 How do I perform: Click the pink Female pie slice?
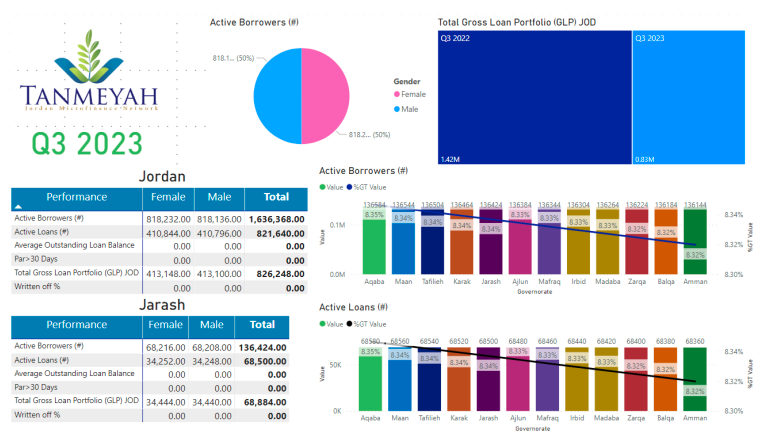[x=325, y=96]
